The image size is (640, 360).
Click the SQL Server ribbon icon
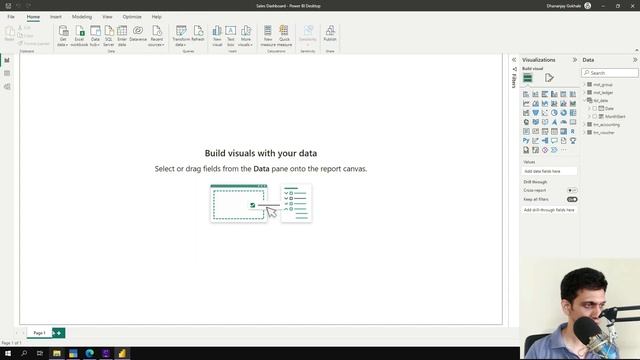point(109,36)
